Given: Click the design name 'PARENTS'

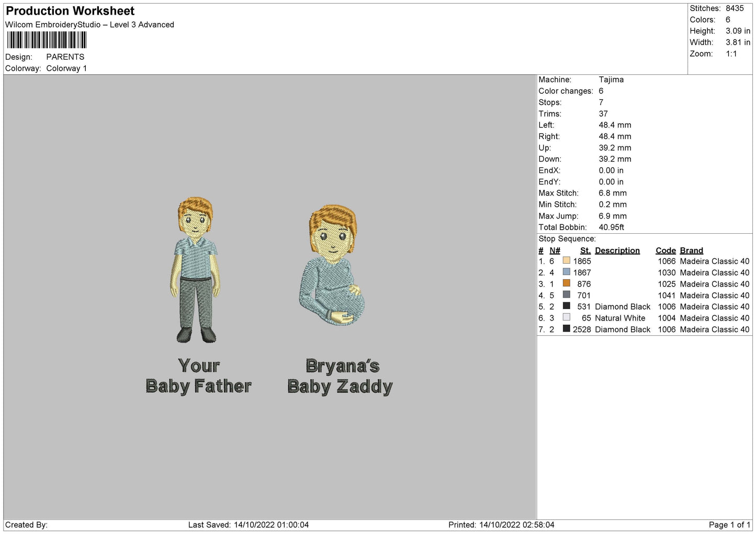Looking at the screenshot, I should tap(65, 57).
